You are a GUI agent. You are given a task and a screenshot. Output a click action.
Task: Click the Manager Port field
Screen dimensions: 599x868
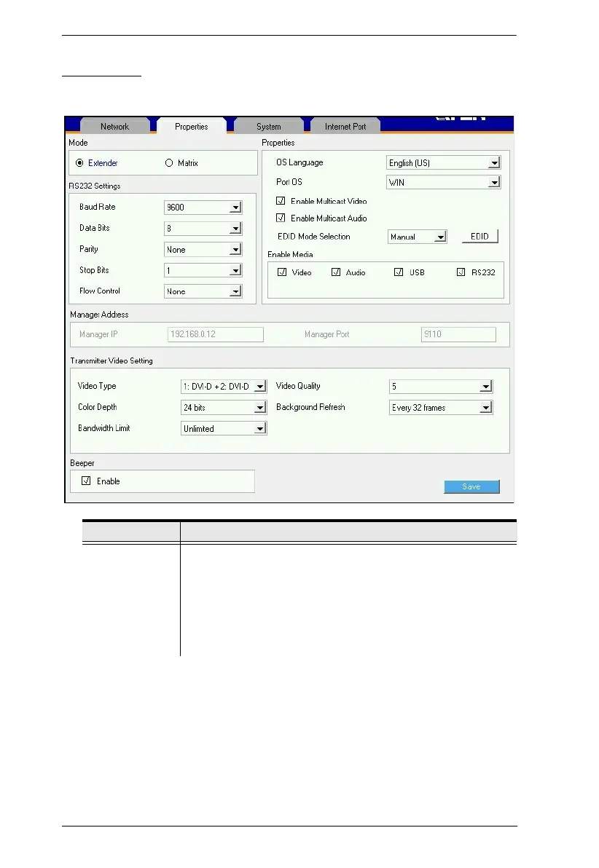click(458, 334)
